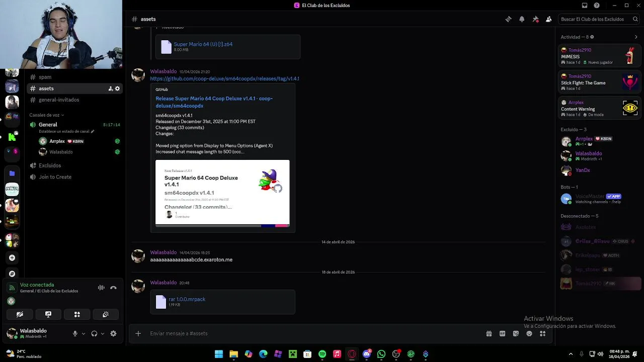
Task: Start screen share button
Action: pyautogui.click(x=48, y=314)
